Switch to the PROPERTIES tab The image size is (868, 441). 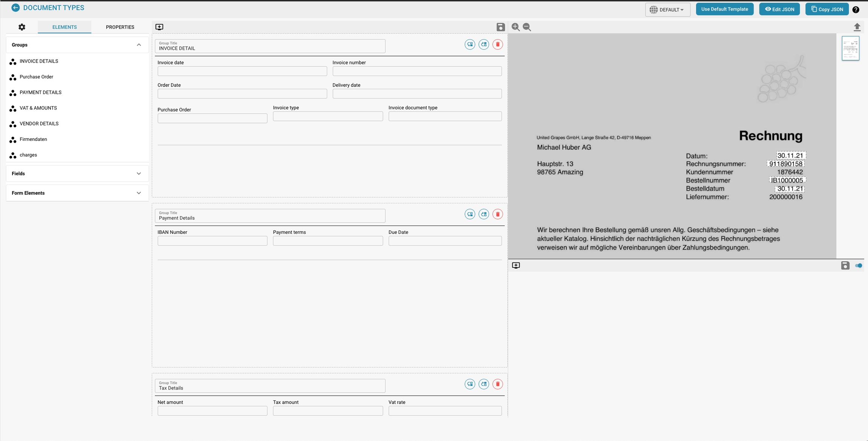[120, 27]
